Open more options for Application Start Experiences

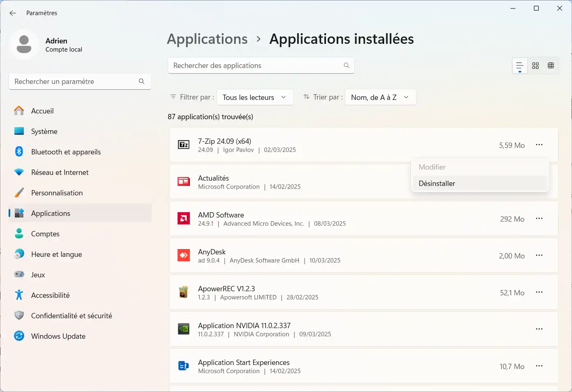point(539,366)
